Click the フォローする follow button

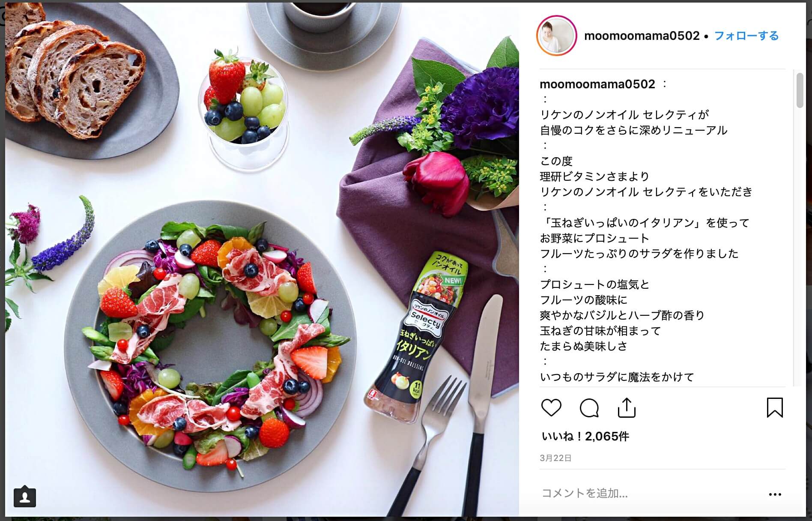point(746,36)
